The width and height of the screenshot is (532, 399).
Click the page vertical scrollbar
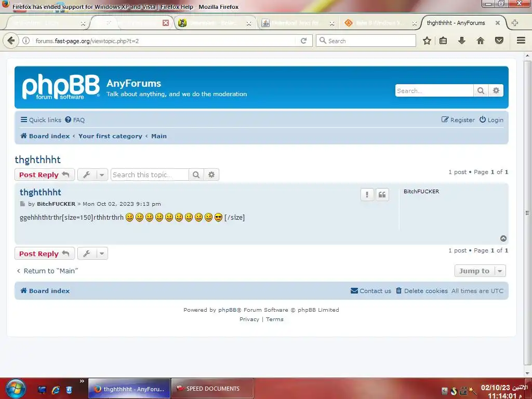click(x=527, y=214)
